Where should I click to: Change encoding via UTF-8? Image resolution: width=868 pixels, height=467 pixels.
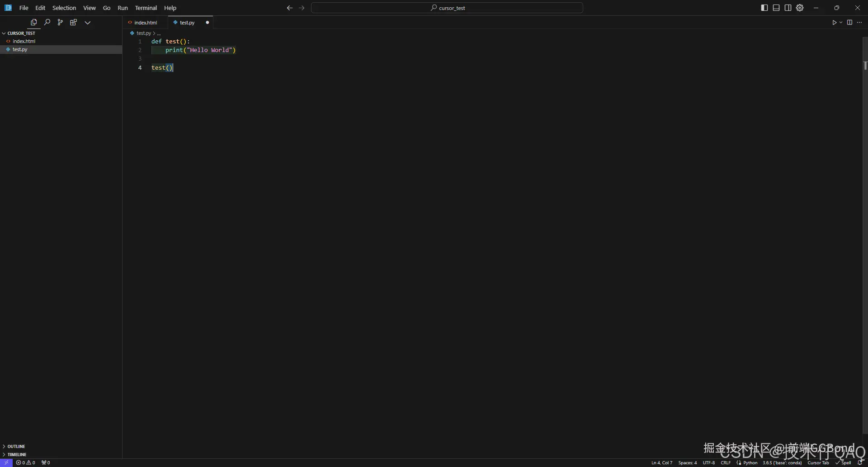(x=709, y=462)
